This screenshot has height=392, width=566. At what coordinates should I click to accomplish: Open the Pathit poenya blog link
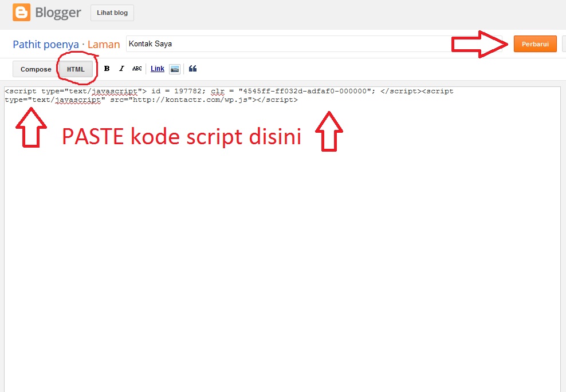point(45,43)
